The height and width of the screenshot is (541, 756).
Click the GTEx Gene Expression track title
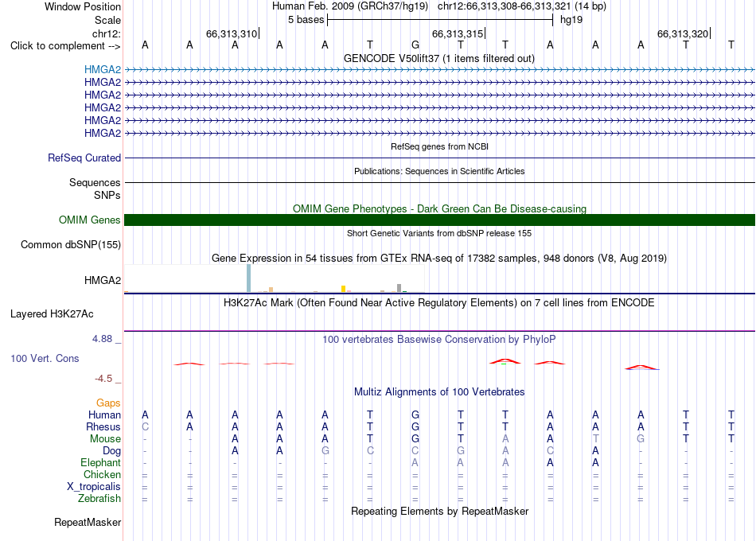coord(439,259)
